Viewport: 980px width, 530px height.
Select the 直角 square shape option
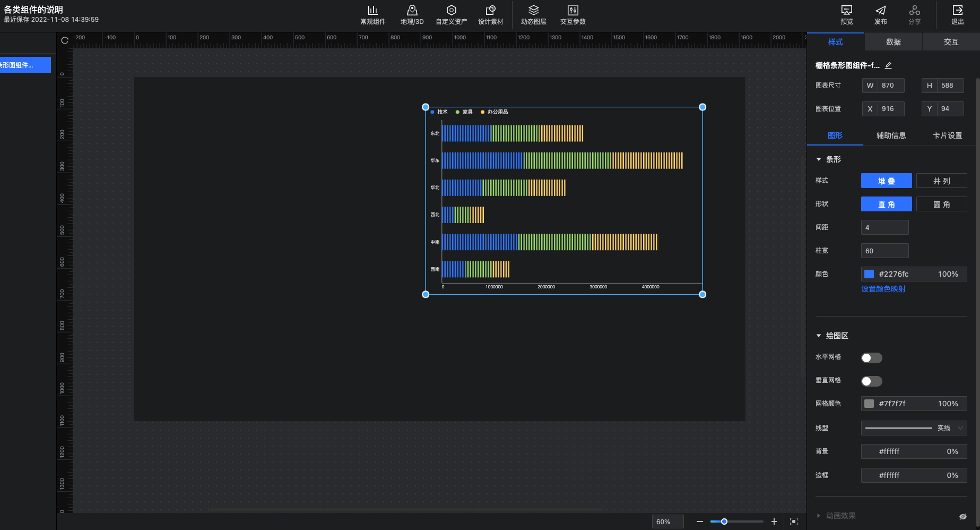(887, 204)
